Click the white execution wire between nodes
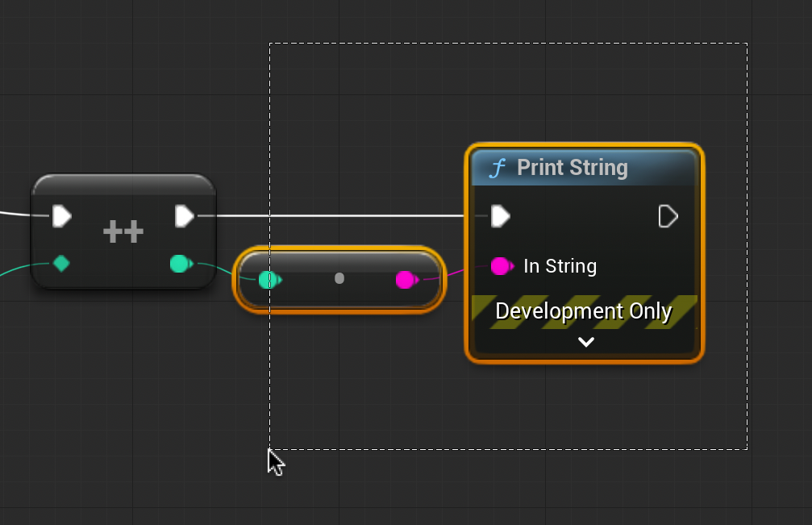The image size is (812, 525). [339, 215]
